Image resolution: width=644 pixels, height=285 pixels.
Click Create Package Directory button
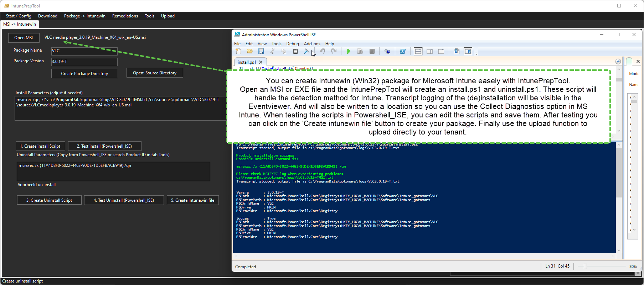click(x=84, y=74)
